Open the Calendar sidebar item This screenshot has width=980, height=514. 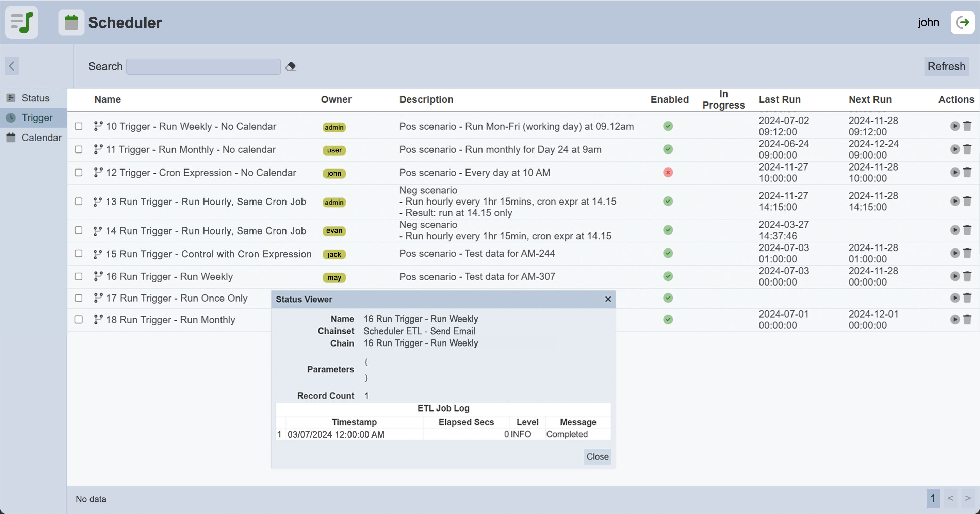point(41,138)
